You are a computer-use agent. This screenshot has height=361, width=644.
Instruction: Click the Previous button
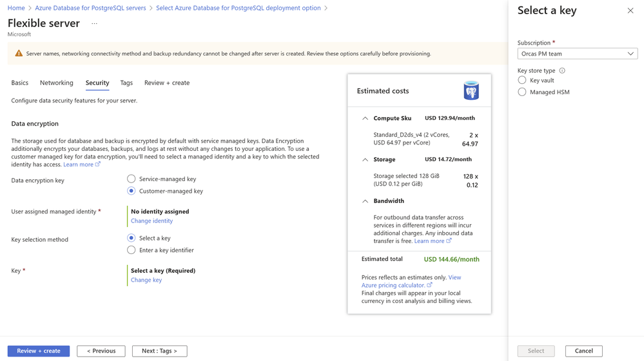(101, 351)
